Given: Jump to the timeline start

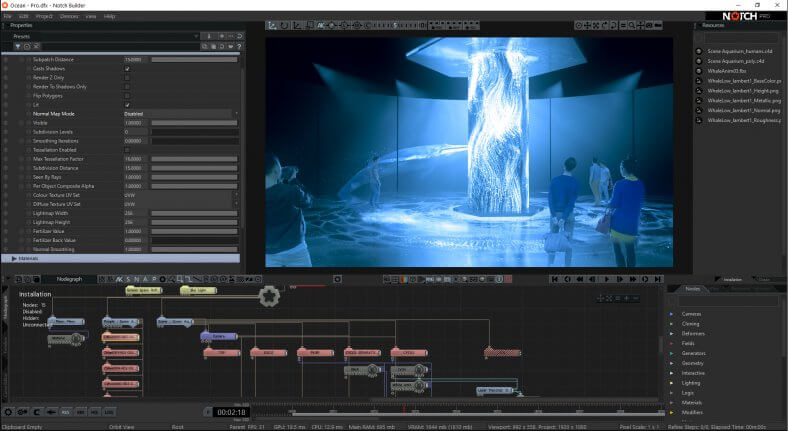Looking at the screenshot, I should [x=557, y=279].
